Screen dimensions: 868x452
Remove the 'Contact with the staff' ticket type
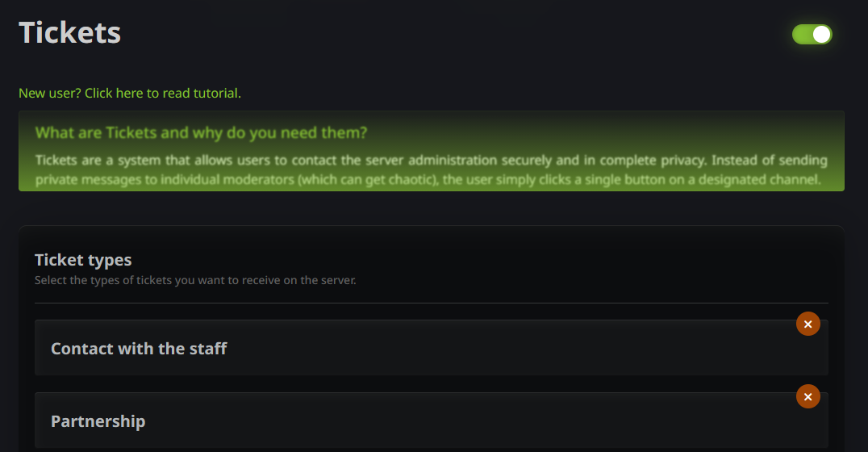[807, 324]
